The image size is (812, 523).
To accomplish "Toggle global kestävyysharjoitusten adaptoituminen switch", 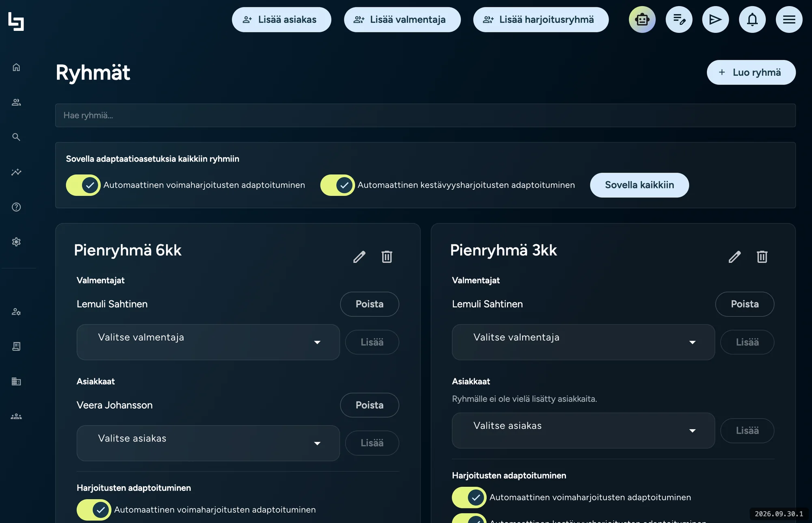I will coord(337,185).
